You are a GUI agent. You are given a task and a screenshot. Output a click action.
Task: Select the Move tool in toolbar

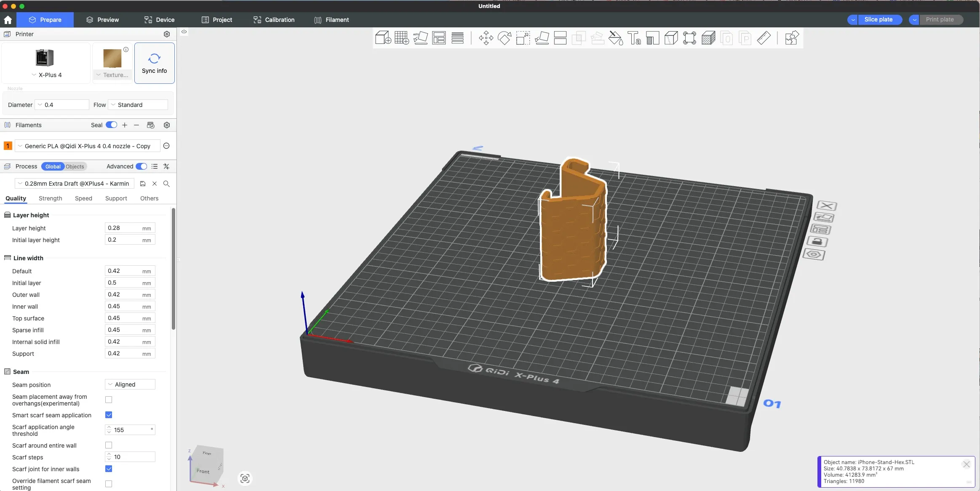coord(486,38)
